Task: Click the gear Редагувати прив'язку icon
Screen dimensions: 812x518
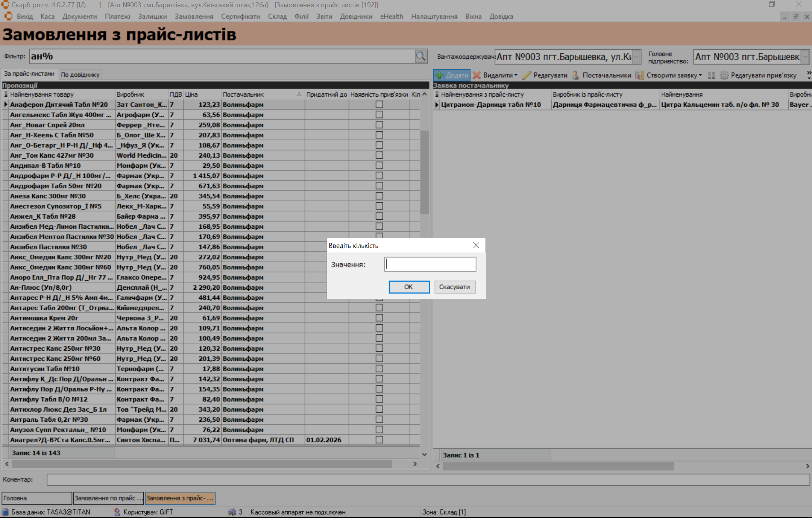Action: (x=724, y=75)
